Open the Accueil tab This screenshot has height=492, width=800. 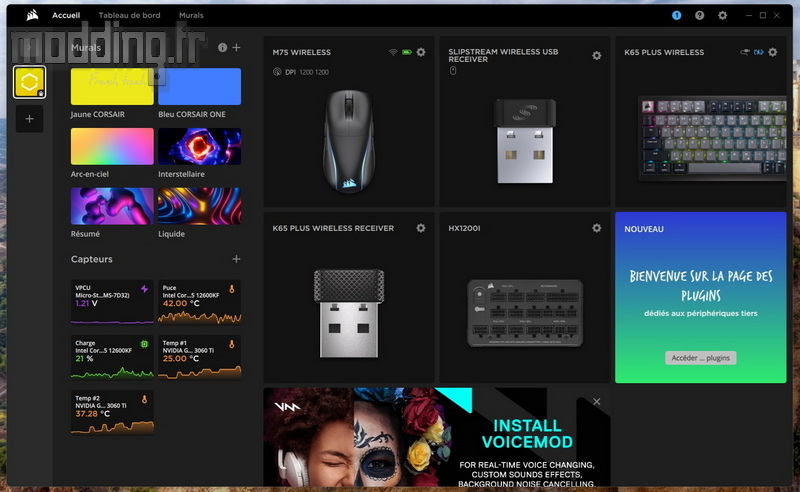(66, 15)
